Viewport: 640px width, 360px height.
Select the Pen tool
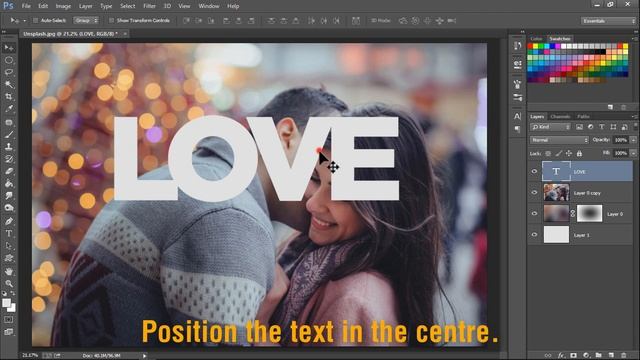pyautogui.click(x=9, y=221)
